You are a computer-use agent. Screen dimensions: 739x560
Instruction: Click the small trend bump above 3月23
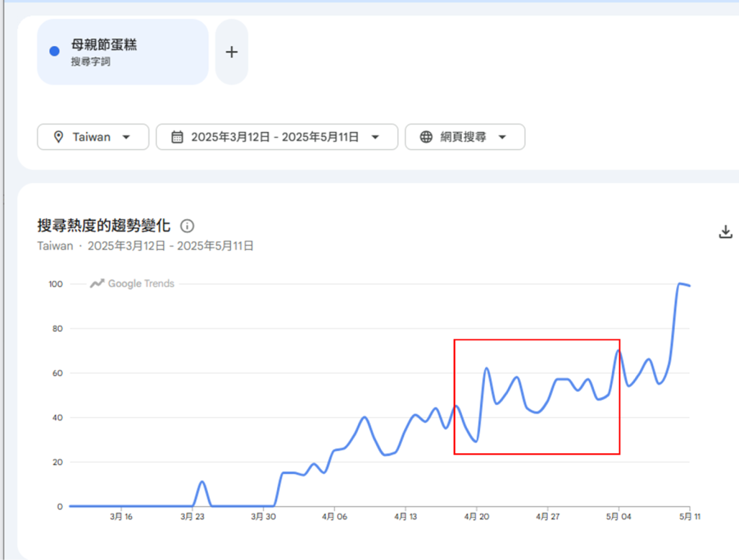(x=202, y=481)
